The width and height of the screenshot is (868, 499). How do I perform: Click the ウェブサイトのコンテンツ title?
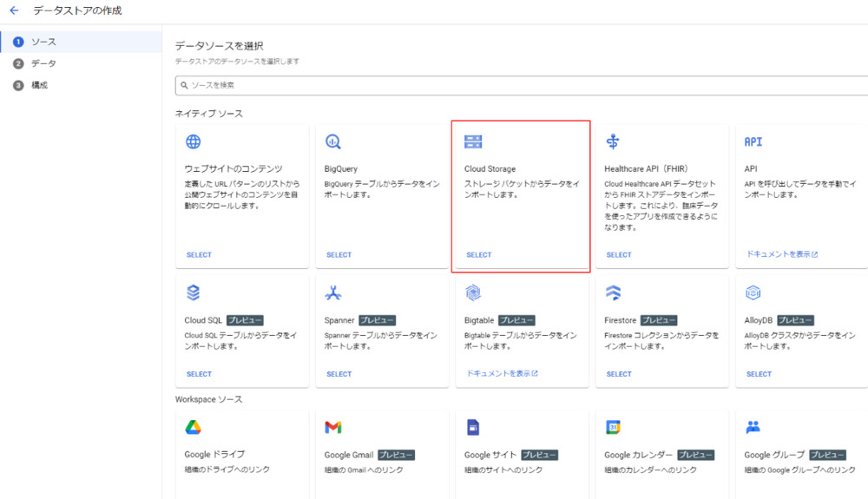tap(233, 168)
